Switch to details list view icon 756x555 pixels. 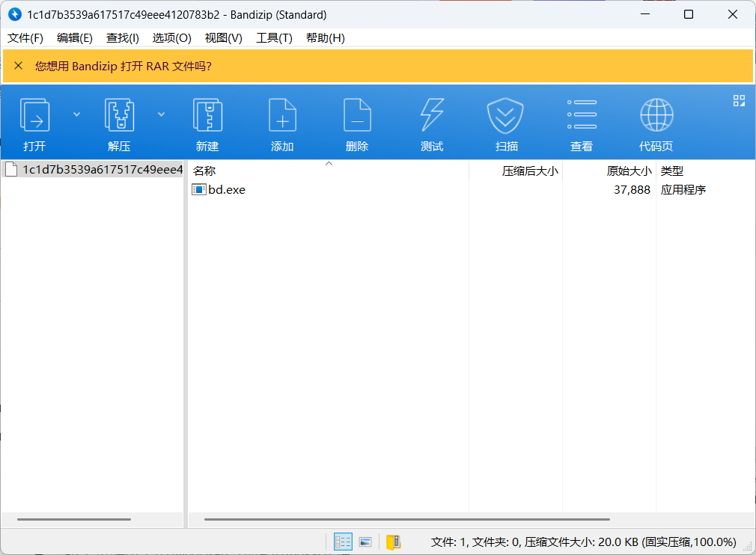[x=343, y=542]
